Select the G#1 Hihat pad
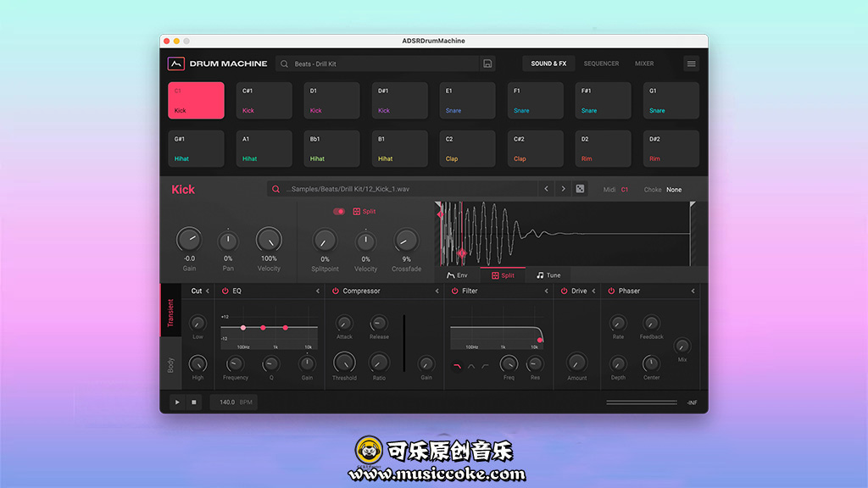This screenshot has height=488, width=868. [197, 148]
